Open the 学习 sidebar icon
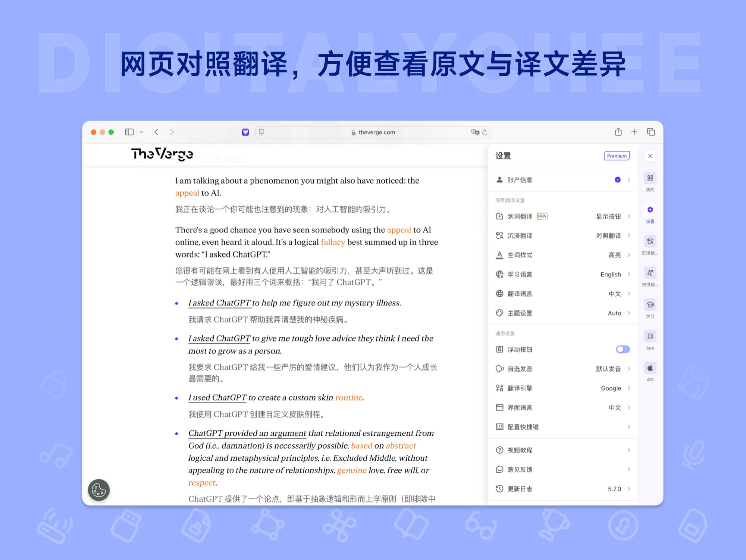This screenshot has height=560, width=746. coord(650,305)
